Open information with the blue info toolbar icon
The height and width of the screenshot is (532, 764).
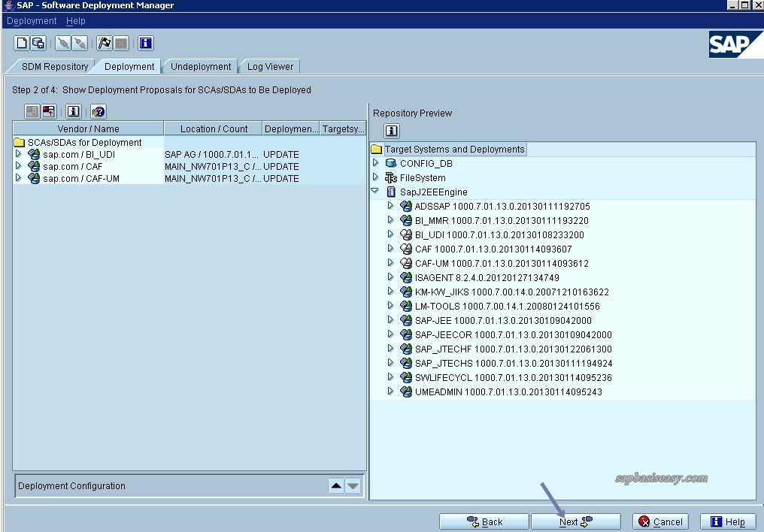[146, 43]
